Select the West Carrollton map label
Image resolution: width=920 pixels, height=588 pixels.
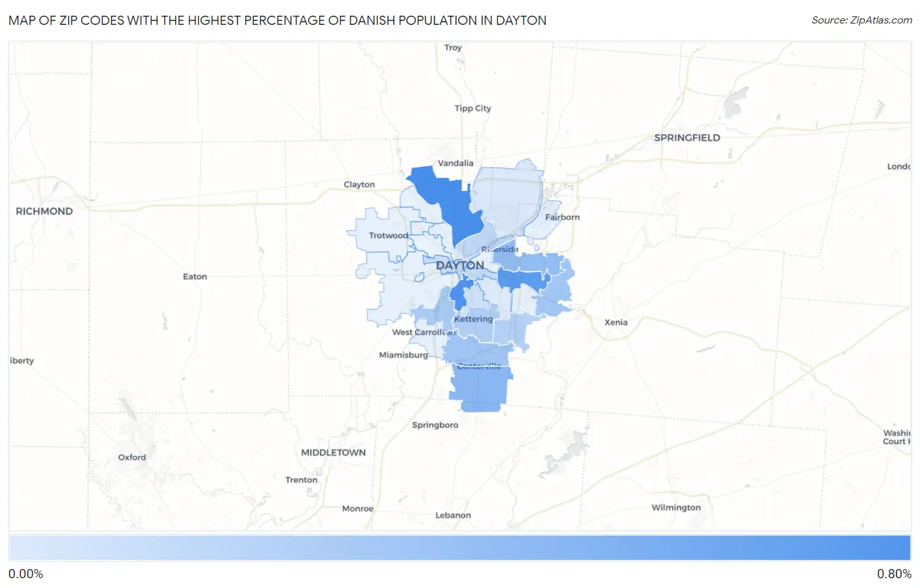pos(424,332)
